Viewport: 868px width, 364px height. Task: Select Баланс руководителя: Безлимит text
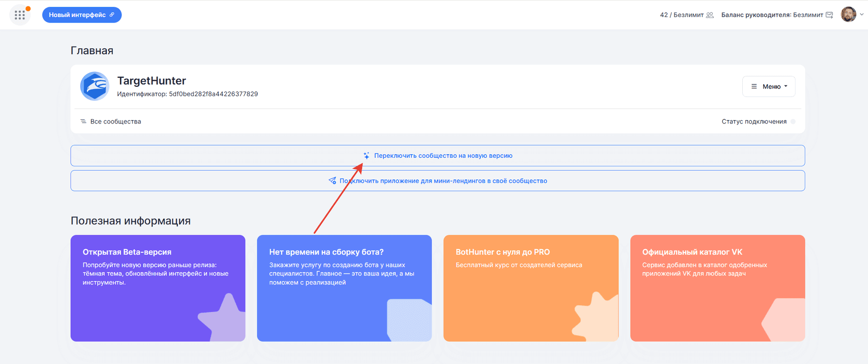point(772,15)
